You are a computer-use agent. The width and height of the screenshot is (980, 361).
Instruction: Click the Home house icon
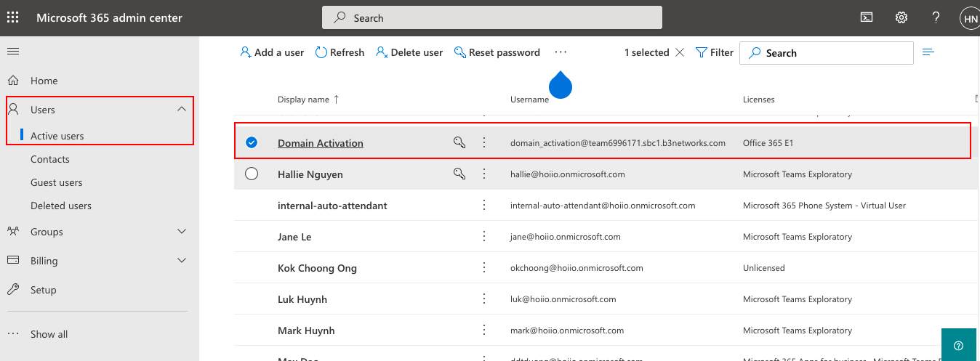click(x=13, y=81)
